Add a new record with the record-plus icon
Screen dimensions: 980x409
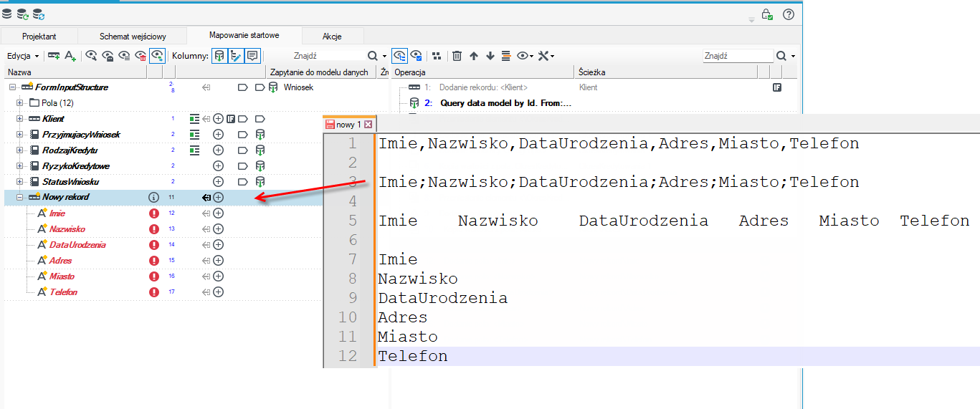click(x=54, y=55)
